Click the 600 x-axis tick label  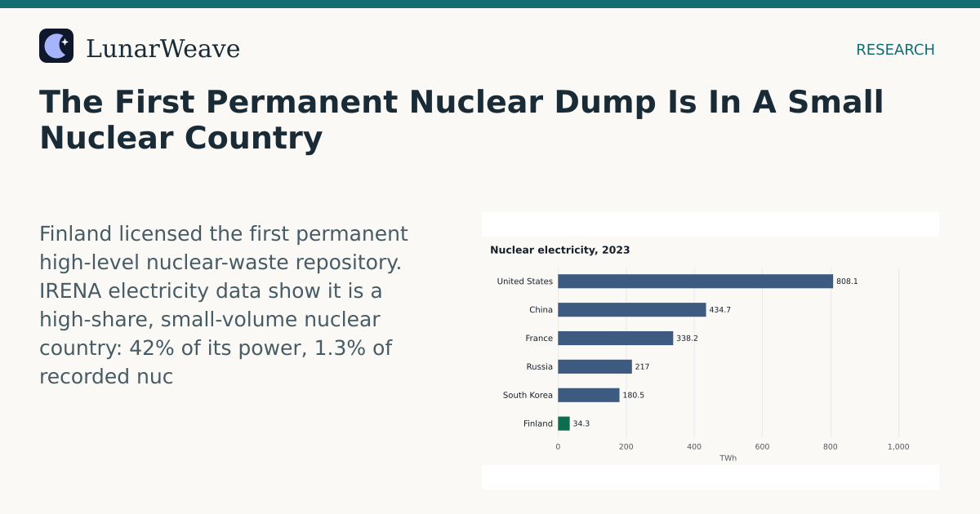click(762, 446)
